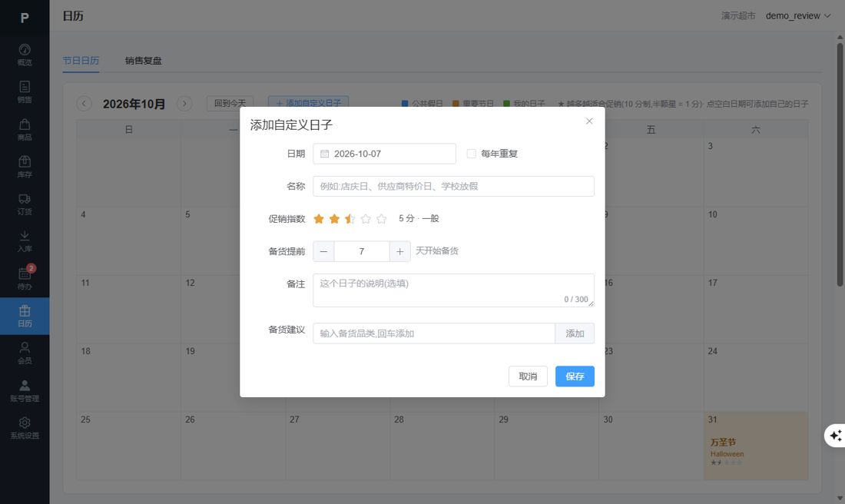845x504 pixels.
Task: Toggle the 每年重复 checkbox
Action: coord(471,154)
